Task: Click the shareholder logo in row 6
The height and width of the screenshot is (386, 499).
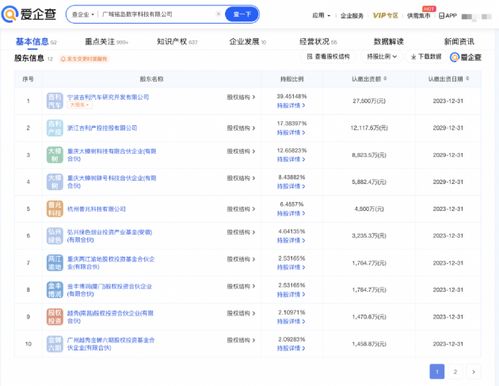Action: (55, 236)
